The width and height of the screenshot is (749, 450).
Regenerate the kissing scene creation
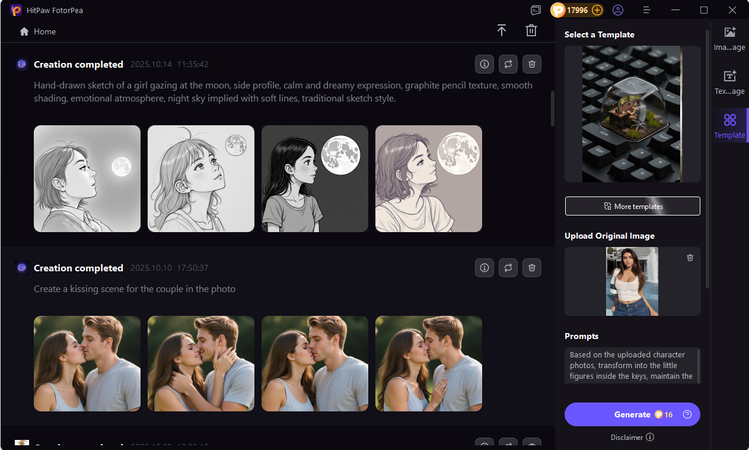point(508,268)
